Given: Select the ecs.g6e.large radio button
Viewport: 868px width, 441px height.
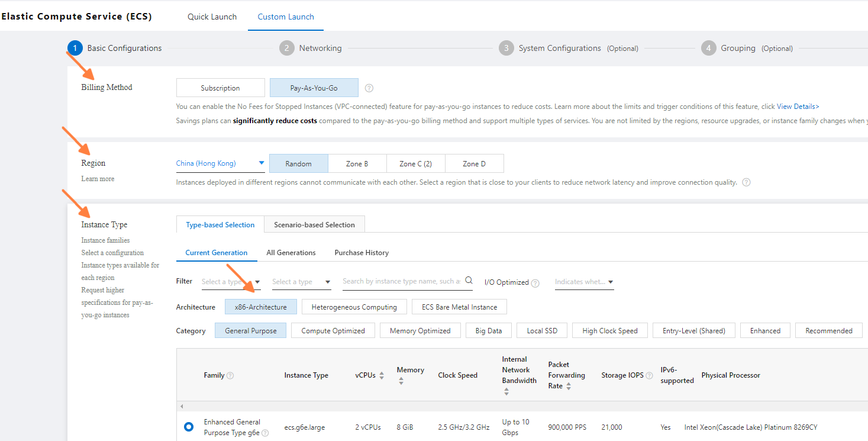Looking at the screenshot, I should pos(189,427).
